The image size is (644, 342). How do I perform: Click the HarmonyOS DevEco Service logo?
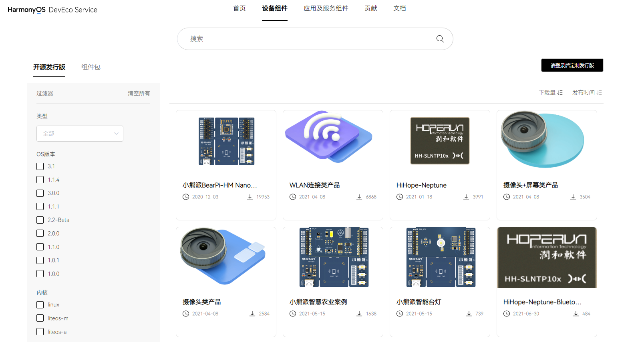click(x=52, y=10)
